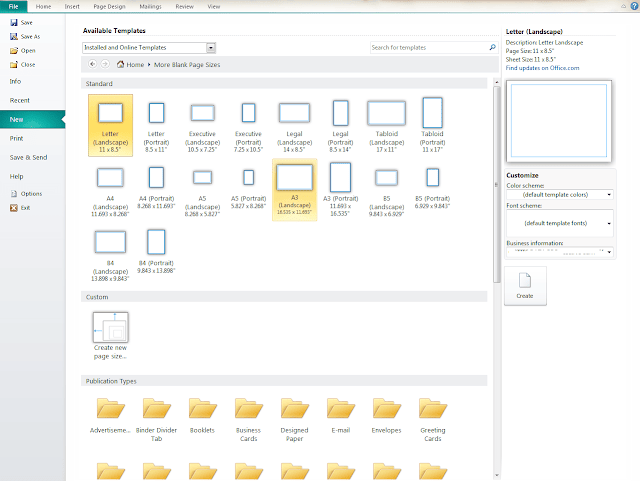Switch to the Home ribbon tab
This screenshot has width=640, height=481.
click(x=43, y=7)
